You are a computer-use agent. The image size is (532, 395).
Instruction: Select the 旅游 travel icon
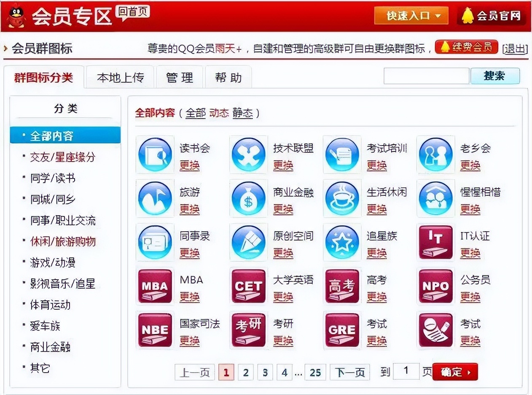point(155,198)
